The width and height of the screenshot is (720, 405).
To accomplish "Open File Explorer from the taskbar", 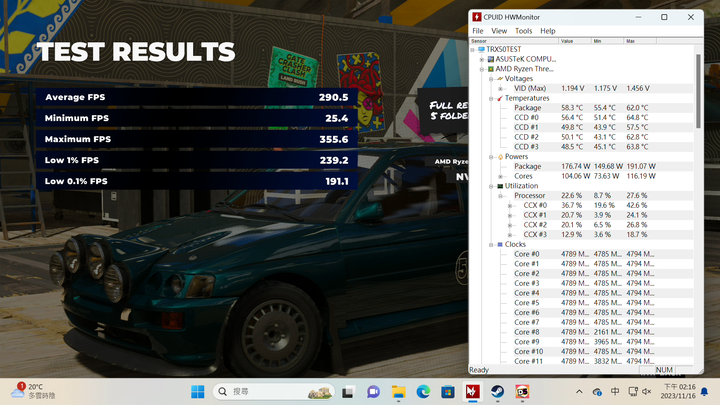I will point(398,392).
